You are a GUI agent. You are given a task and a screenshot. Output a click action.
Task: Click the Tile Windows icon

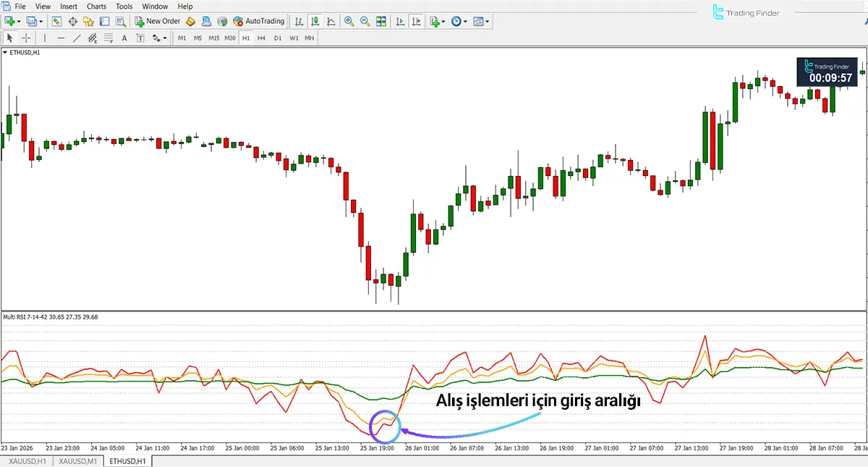tap(381, 21)
